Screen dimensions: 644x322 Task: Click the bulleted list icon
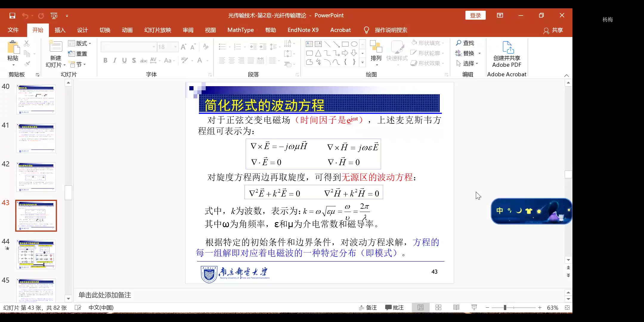(222, 47)
